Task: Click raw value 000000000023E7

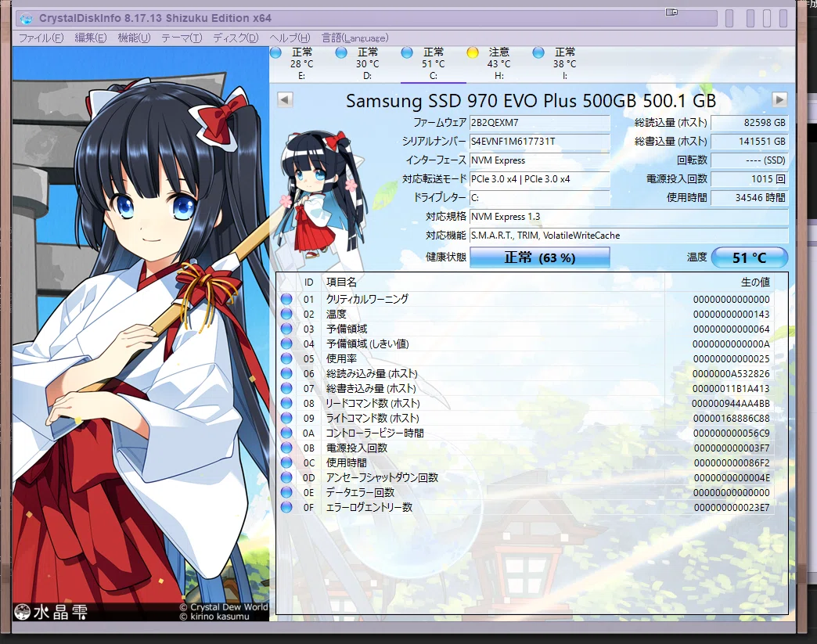Action: click(732, 507)
